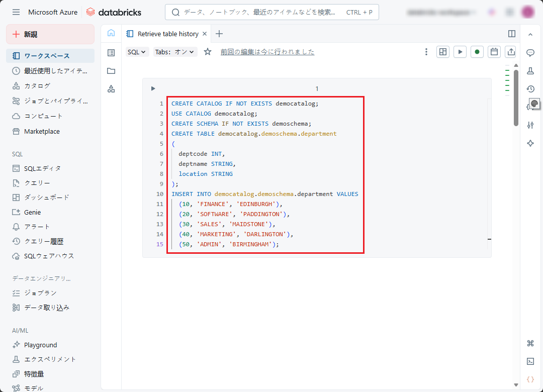Screen dimensions: 543x392
Task: Open the table of contents icon
Action: pyautogui.click(x=111, y=53)
